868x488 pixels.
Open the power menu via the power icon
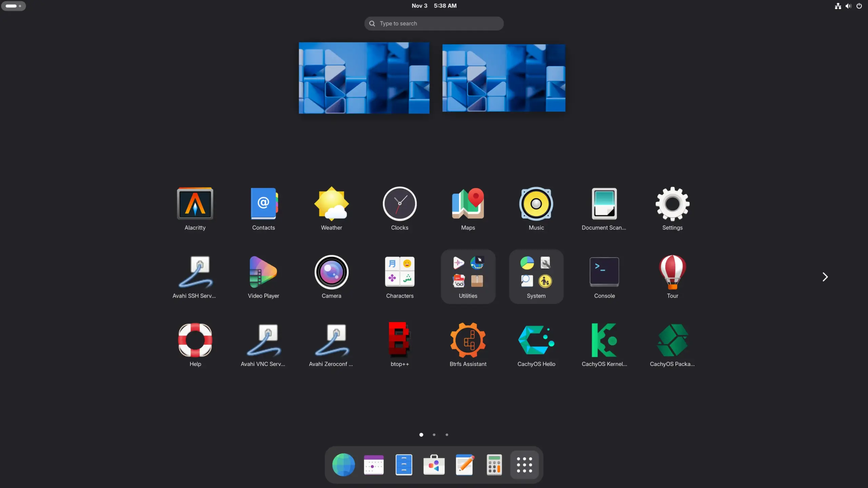click(860, 6)
